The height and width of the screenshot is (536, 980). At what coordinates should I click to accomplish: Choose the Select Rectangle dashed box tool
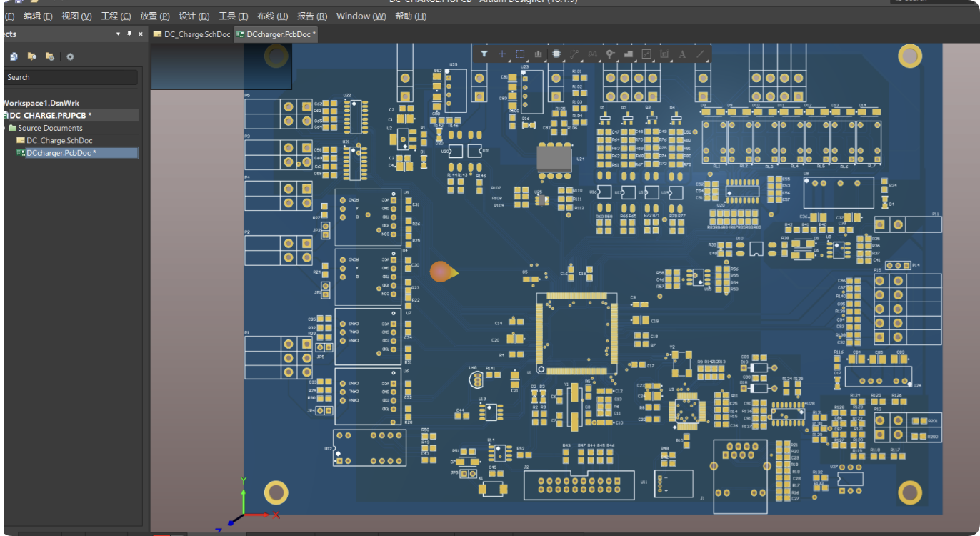tap(520, 54)
